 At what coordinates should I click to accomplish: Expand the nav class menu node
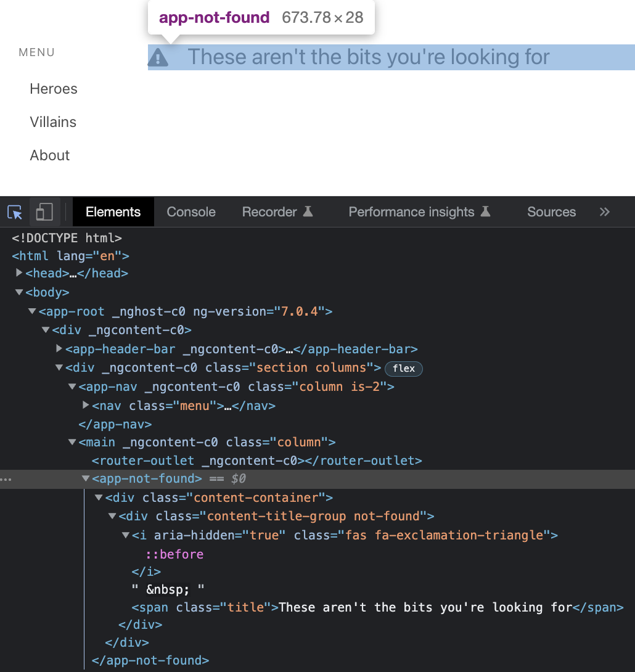pos(86,405)
